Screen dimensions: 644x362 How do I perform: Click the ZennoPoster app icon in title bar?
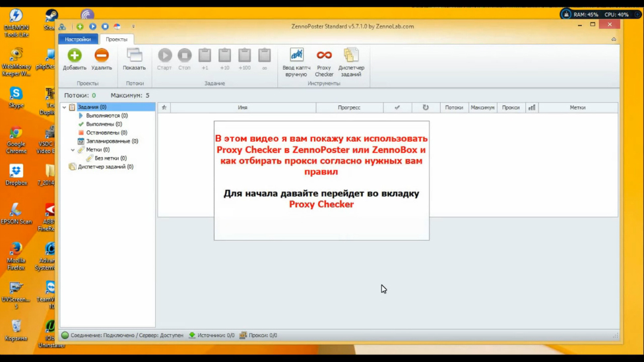[x=62, y=26]
